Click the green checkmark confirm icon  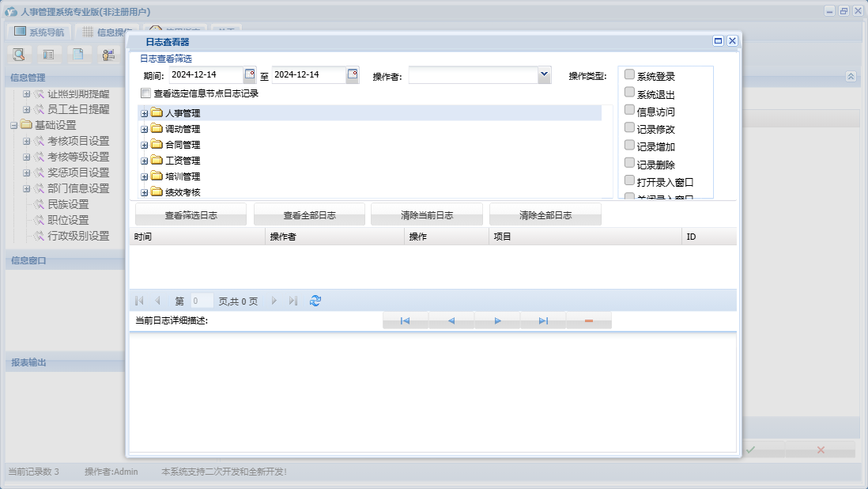tap(751, 449)
